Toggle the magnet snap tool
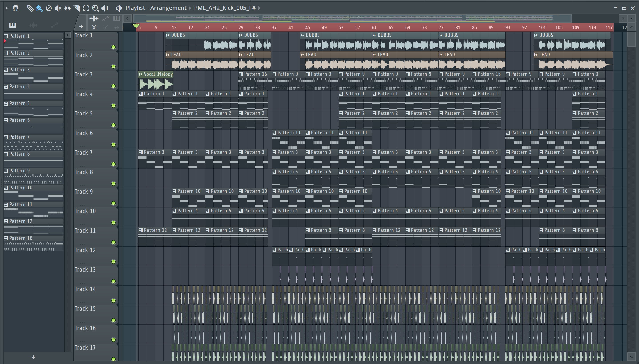 (16, 8)
